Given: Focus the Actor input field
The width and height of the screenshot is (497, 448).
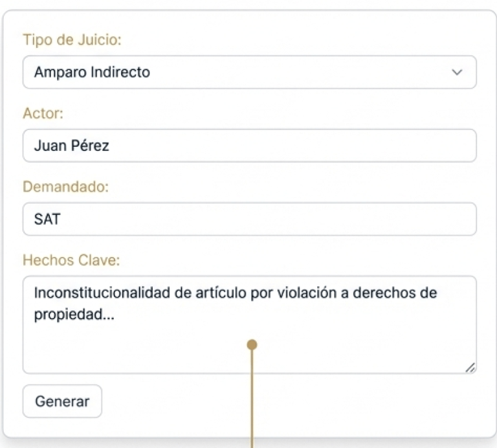Looking at the screenshot, I should (x=249, y=146).
